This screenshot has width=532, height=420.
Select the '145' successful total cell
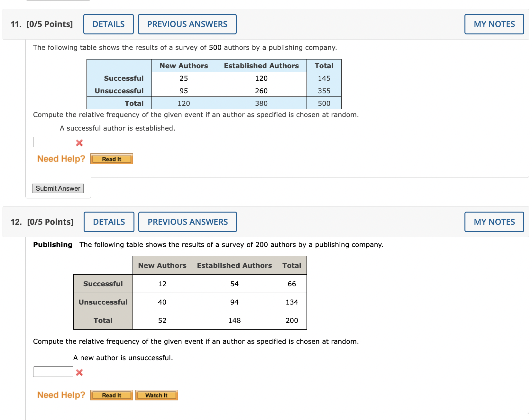(324, 78)
